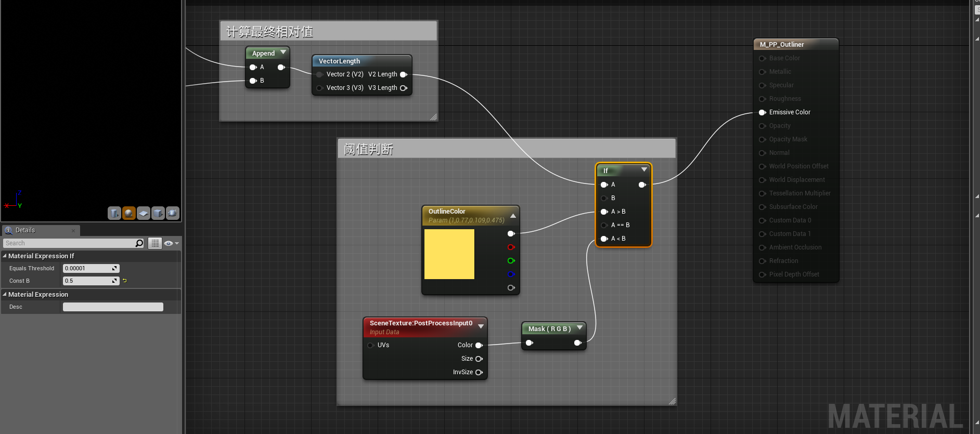
Task: Expand the If node dropdown arrow
Action: (x=644, y=170)
